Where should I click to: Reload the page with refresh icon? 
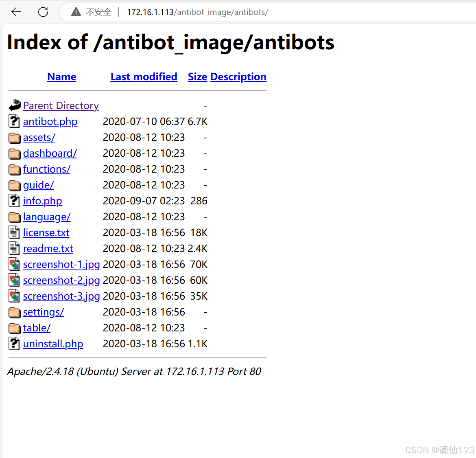[43, 12]
